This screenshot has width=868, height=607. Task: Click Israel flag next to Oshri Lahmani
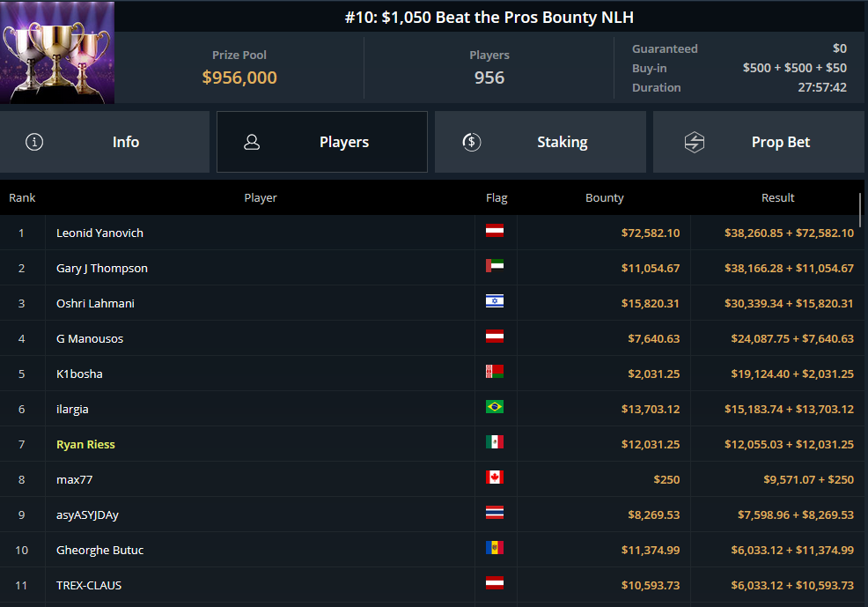pyautogui.click(x=495, y=302)
